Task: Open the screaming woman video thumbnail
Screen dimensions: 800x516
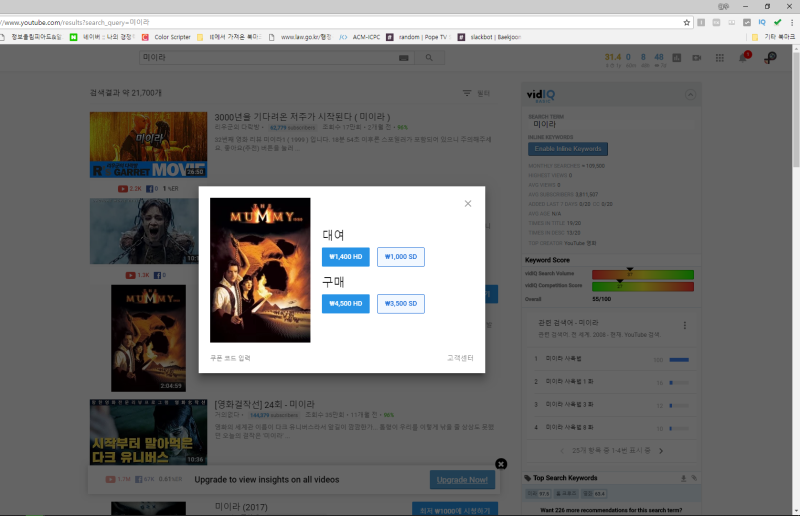Action: coord(144,231)
